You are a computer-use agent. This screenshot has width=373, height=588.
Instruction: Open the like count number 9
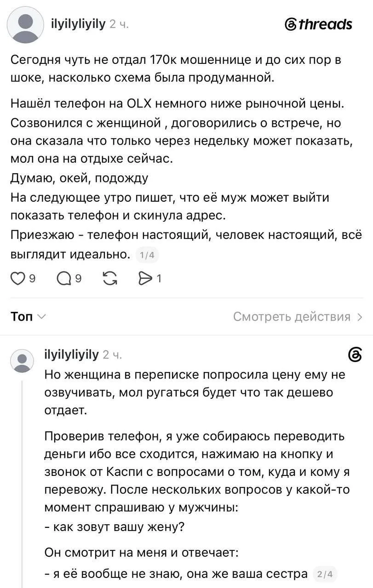coord(32,278)
